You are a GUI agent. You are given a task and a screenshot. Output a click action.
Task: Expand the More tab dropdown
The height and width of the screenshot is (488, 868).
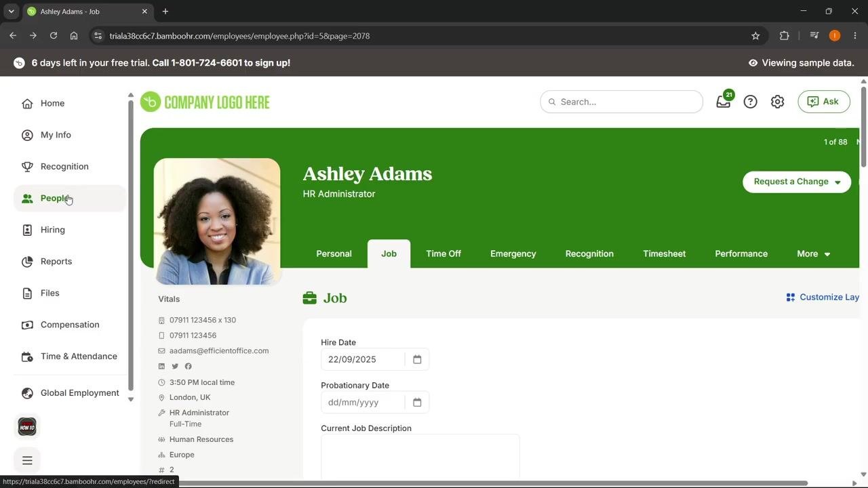click(x=814, y=254)
